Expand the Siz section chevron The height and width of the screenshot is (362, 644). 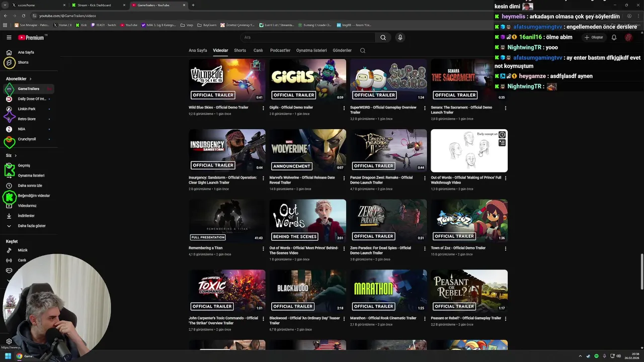16,155
